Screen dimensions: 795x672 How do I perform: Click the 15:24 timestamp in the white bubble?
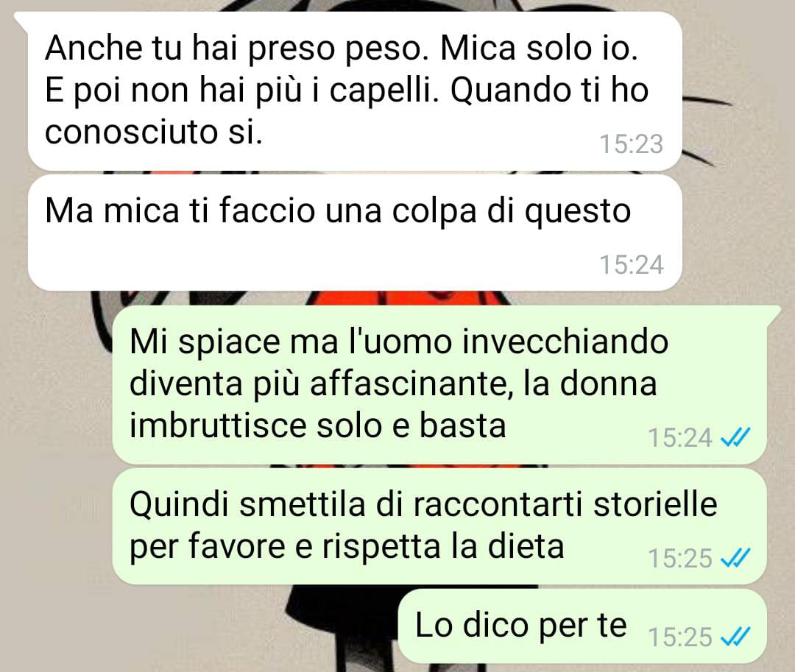coord(632,264)
